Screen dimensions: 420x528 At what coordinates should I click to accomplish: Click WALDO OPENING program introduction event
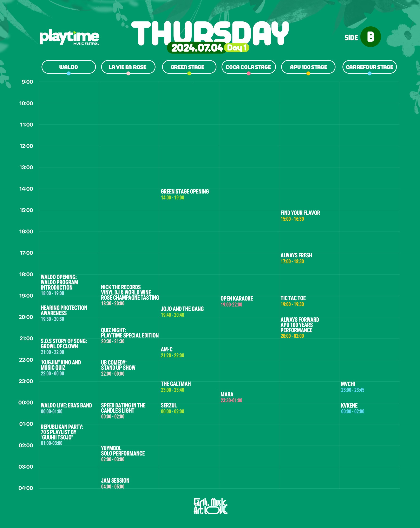click(59, 285)
